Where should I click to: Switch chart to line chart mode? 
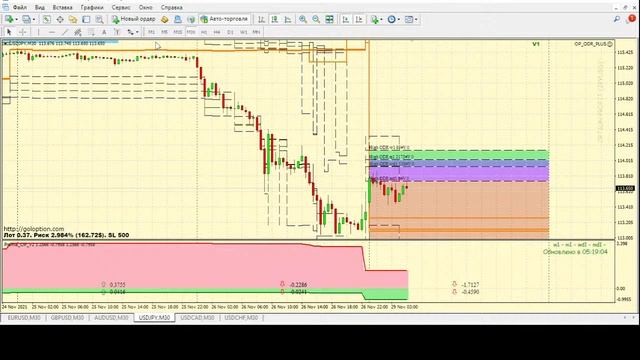coord(288,19)
